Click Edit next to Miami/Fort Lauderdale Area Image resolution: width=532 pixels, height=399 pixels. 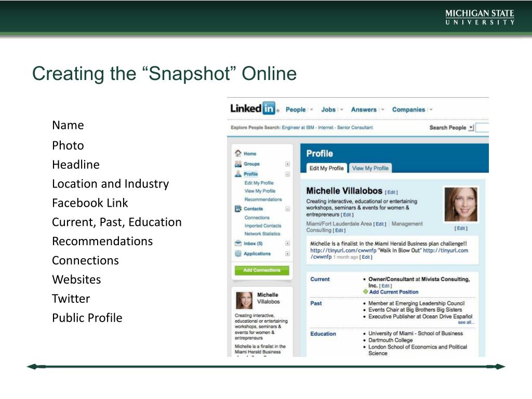[x=380, y=224]
